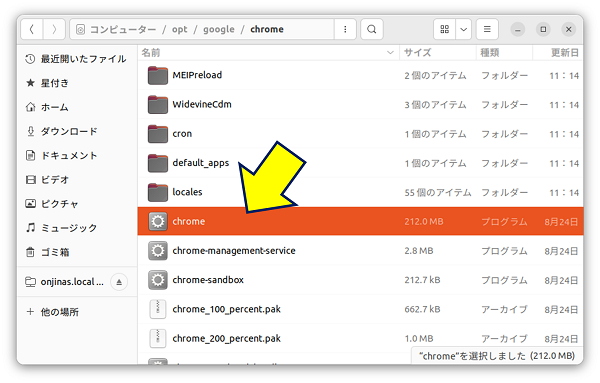Click the chrome-sandbox file name
Image resolution: width=600 pixels, height=383 pixels.
point(208,280)
